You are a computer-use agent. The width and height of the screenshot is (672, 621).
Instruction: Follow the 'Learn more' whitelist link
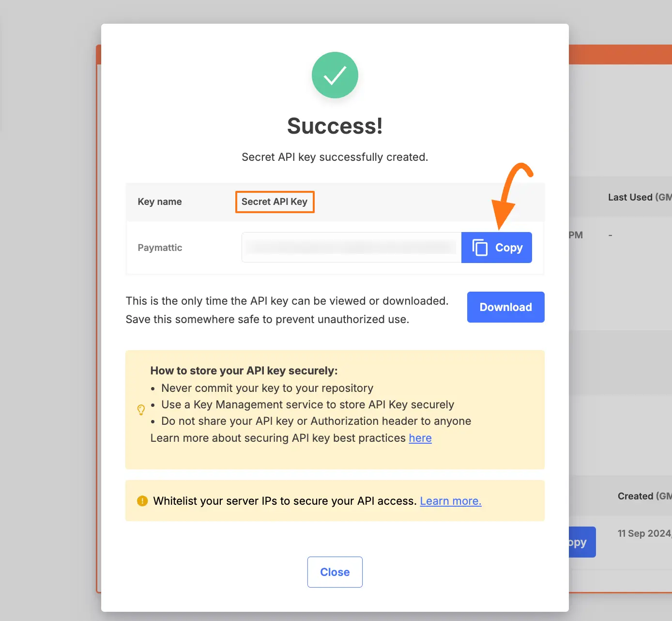[x=450, y=501]
